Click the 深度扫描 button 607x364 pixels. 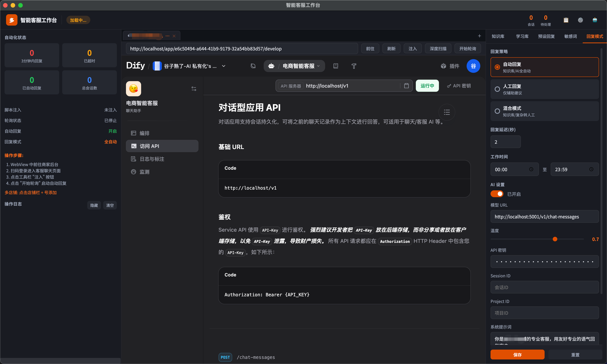coord(438,49)
